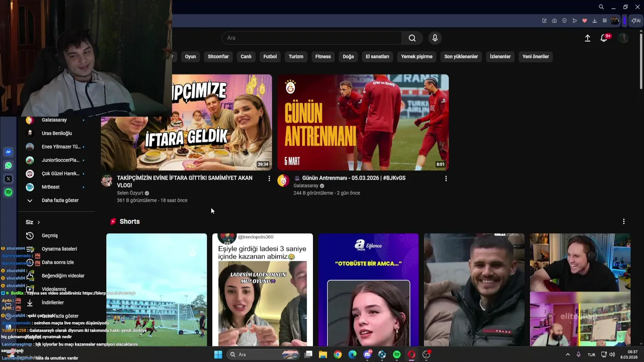Open Google Chrome from the taskbar
The image size is (644, 362).
338,354
